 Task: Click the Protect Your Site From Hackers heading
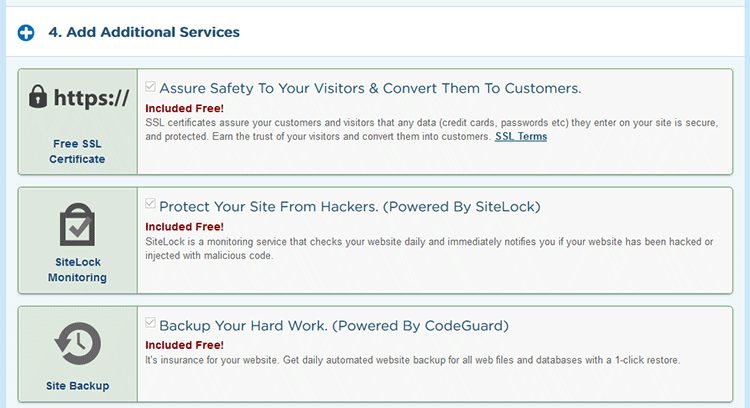350,207
